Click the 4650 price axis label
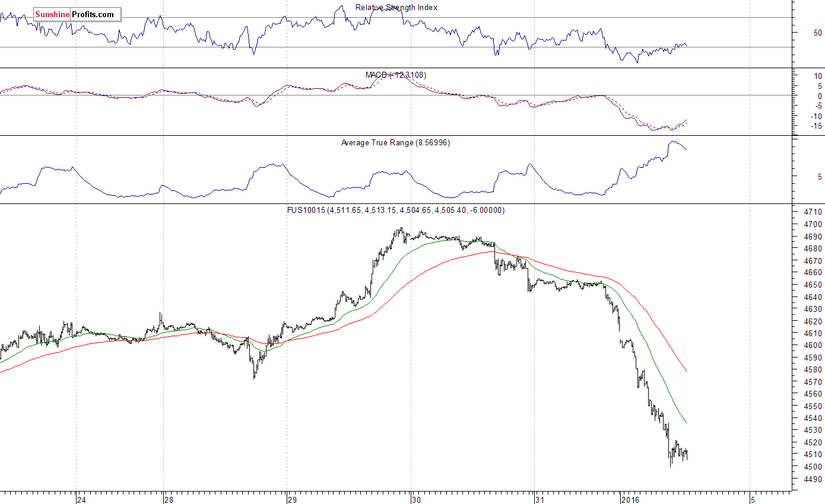This screenshot has height=504, width=825. pyautogui.click(x=814, y=285)
